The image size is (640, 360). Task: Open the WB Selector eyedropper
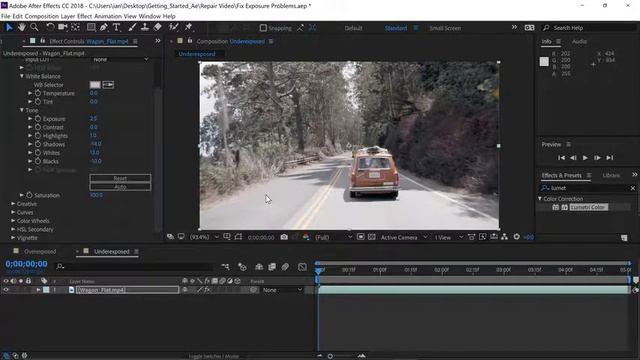[108, 84]
